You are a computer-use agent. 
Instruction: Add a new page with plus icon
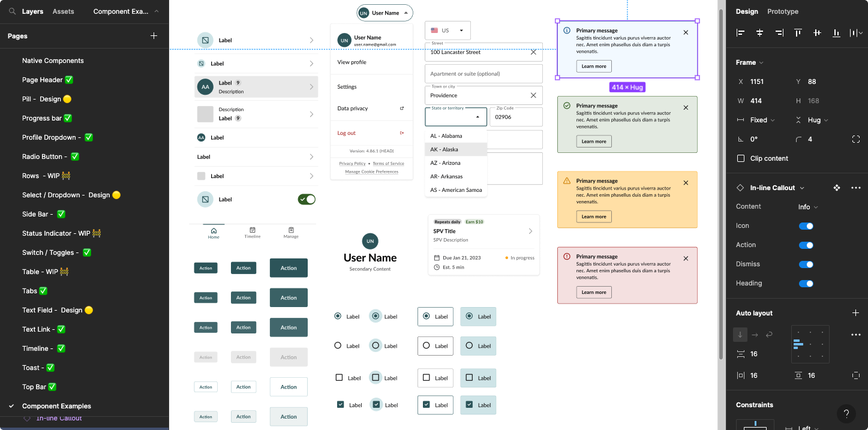pyautogui.click(x=154, y=36)
